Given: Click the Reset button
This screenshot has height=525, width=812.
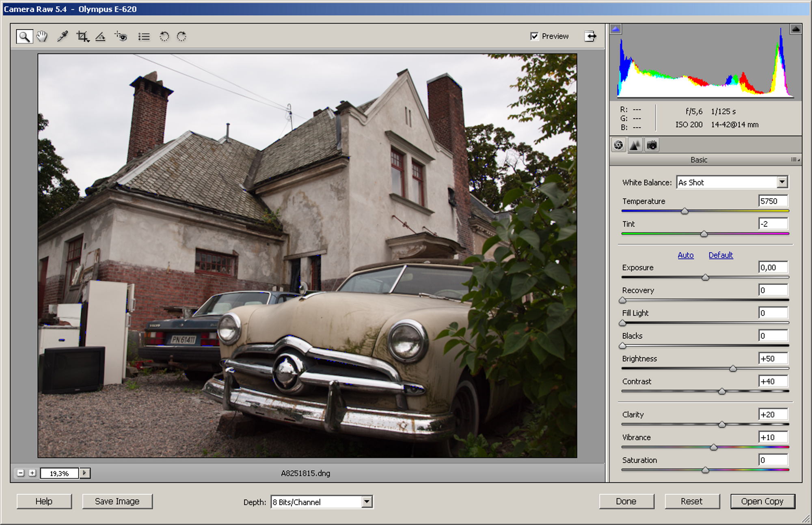Looking at the screenshot, I should [692, 501].
